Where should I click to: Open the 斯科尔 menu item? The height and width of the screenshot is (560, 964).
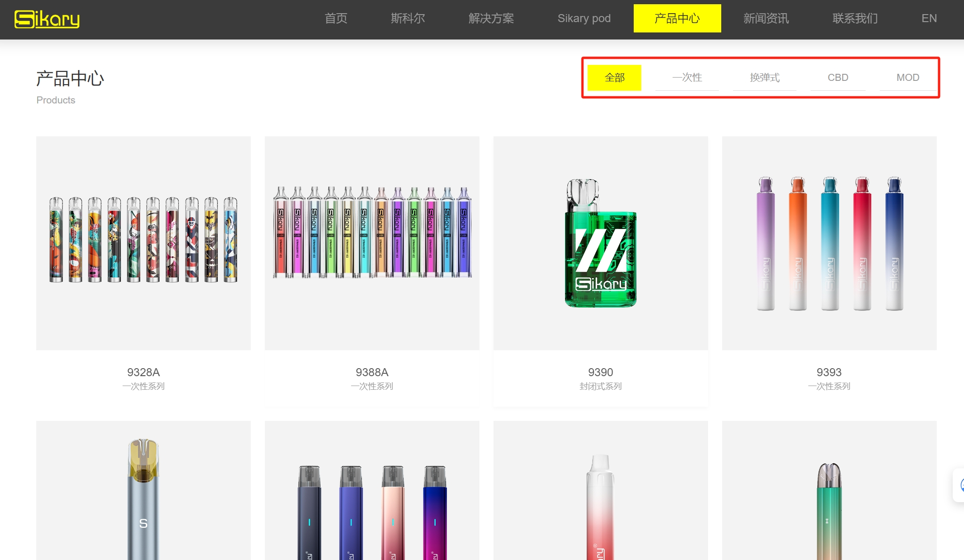408,18
